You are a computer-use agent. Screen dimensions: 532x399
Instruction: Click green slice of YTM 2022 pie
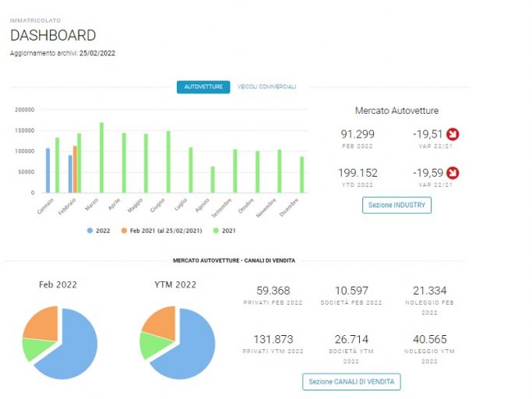[153, 344]
